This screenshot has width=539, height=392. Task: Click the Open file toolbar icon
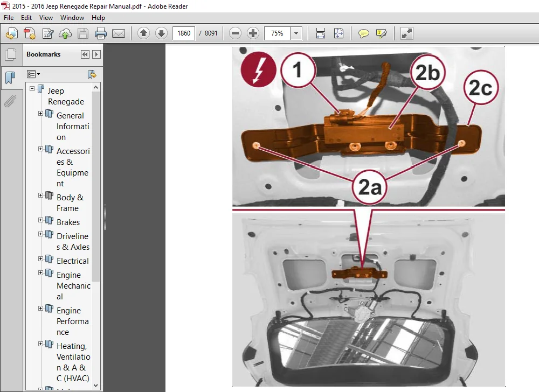(12, 33)
